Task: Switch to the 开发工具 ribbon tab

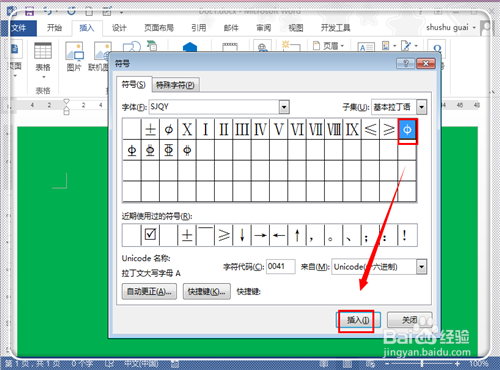Action: 335,28
